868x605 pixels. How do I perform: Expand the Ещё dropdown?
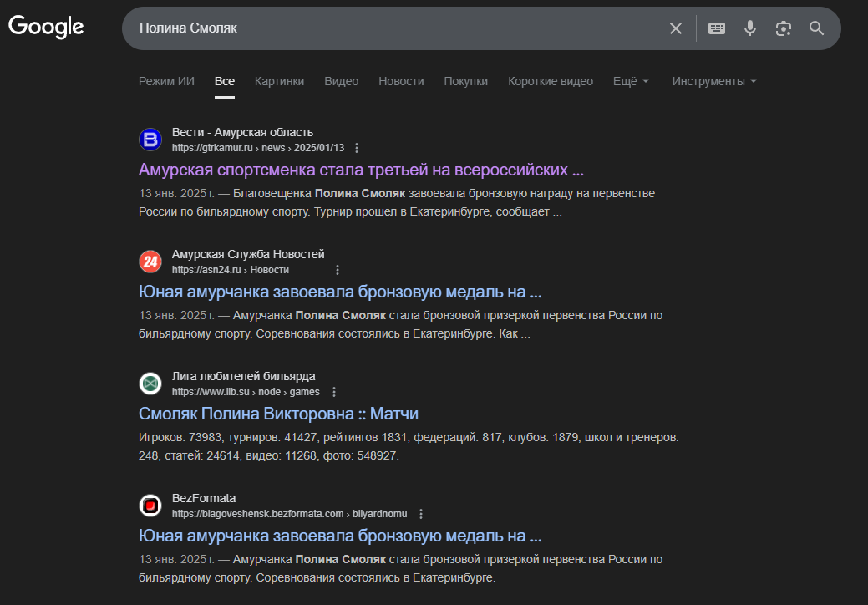click(x=631, y=81)
